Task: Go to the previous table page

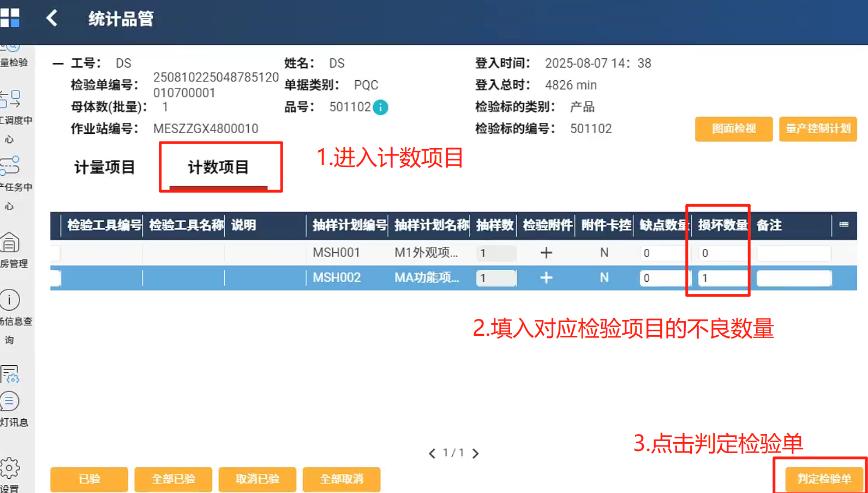Action: [432, 453]
